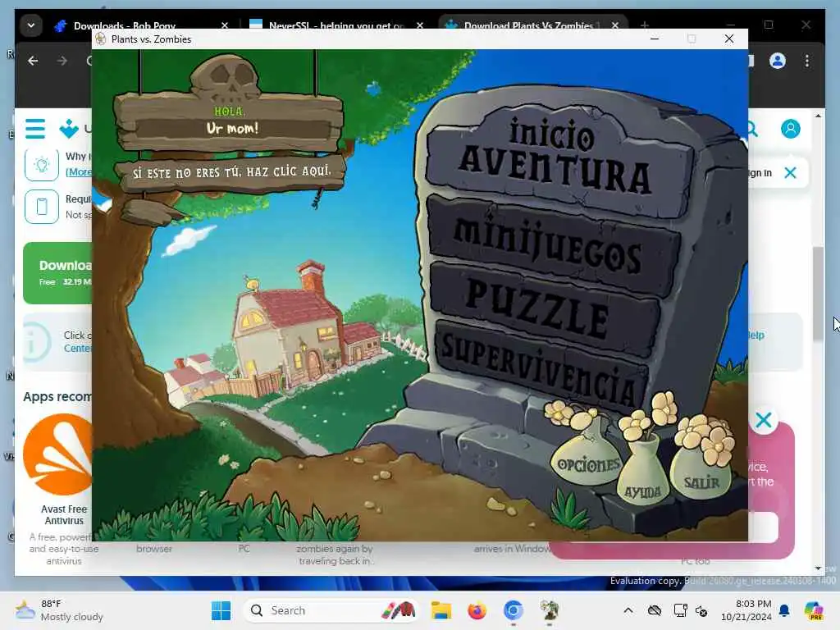
Task: Go back in the browser
Action: (x=33, y=61)
